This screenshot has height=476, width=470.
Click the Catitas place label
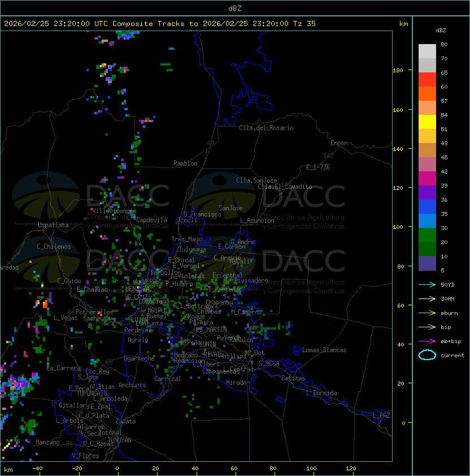(293, 378)
